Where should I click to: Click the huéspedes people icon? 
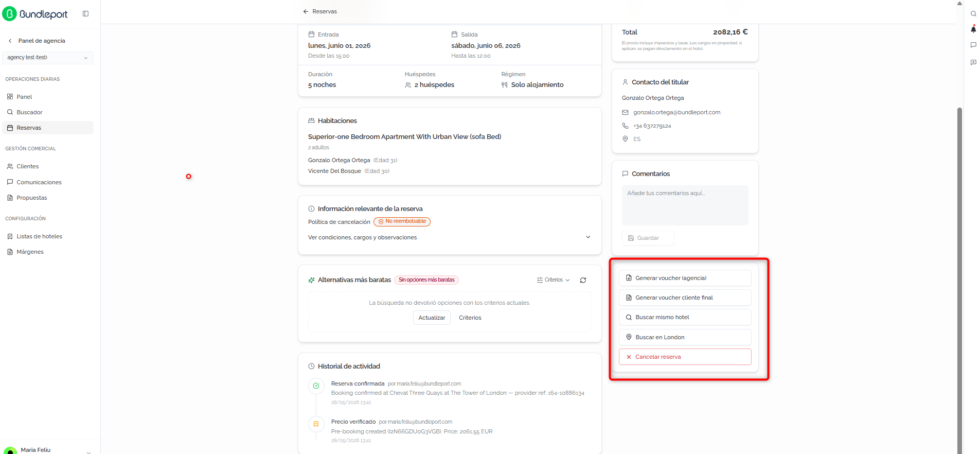pos(408,85)
